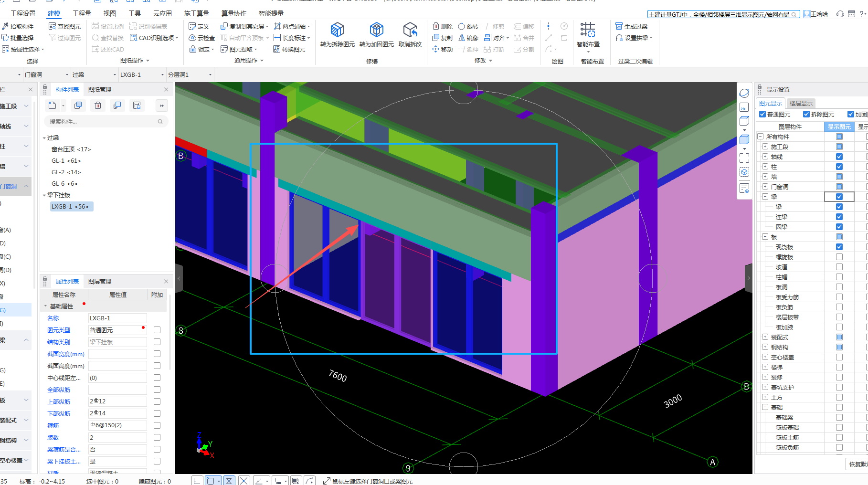Expand the 装配式 tree node

tap(765, 337)
